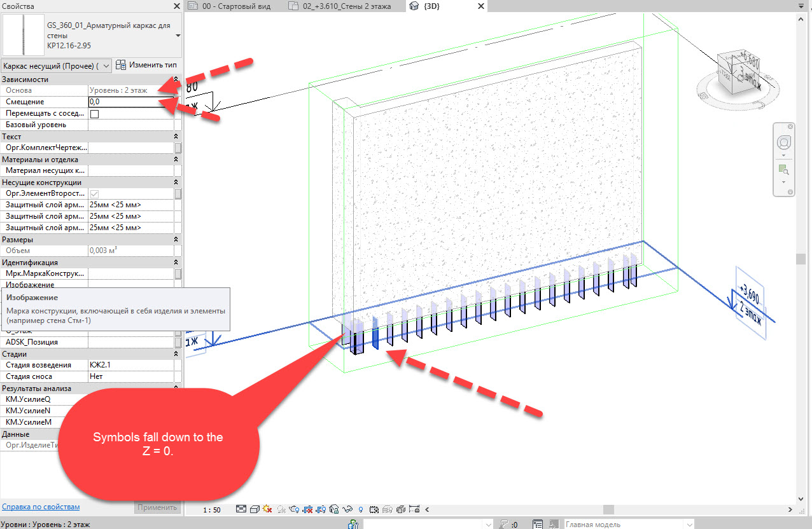Screen dimensions: 812x529
Task: Open the Design Options icon in status bar
Action: coord(538,525)
